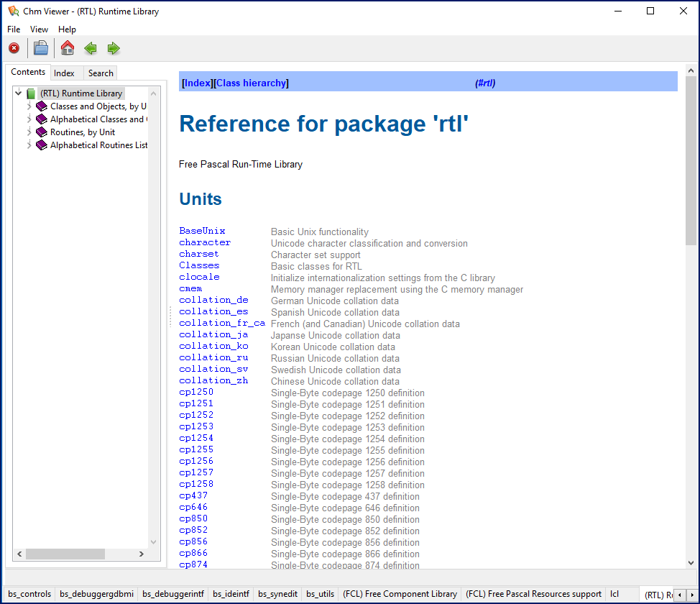Click Chm Viewer app icon in title bar
This screenshot has height=604, width=700.
pyautogui.click(x=14, y=12)
